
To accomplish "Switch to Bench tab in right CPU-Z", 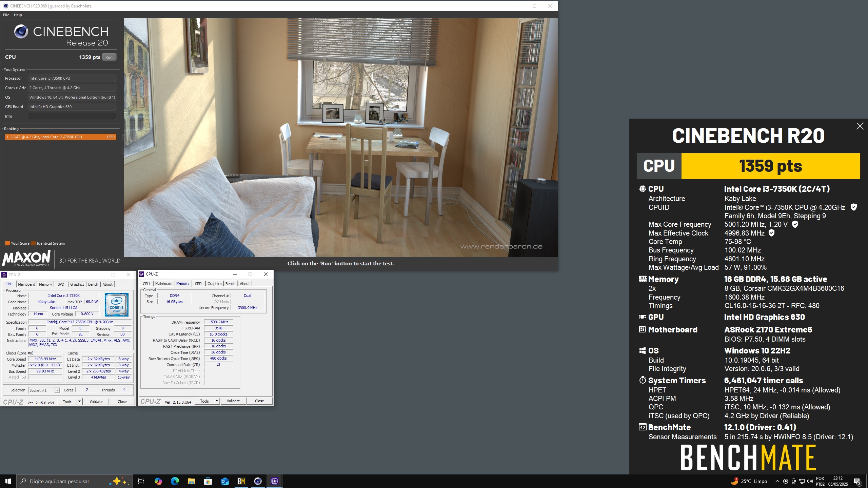I will tap(231, 284).
